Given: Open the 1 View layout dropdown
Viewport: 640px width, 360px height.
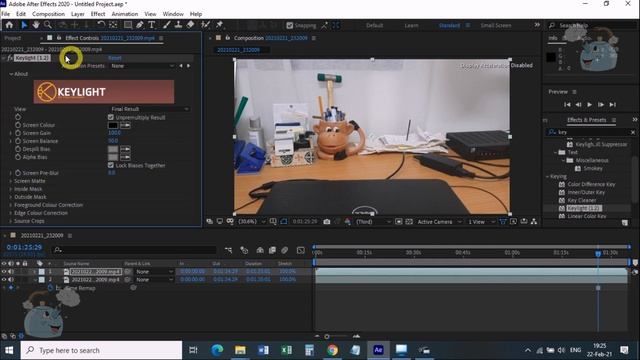Looking at the screenshot, I should click(481, 222).
